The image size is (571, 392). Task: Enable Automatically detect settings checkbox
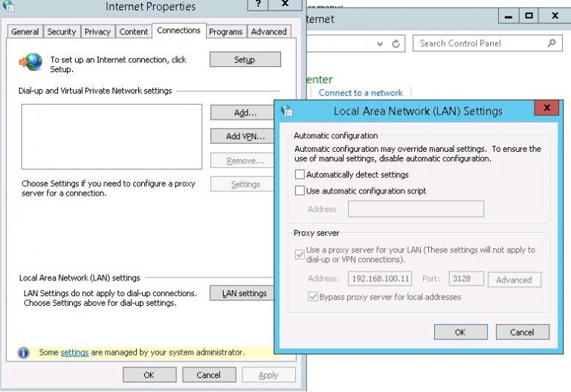(300, 175)
